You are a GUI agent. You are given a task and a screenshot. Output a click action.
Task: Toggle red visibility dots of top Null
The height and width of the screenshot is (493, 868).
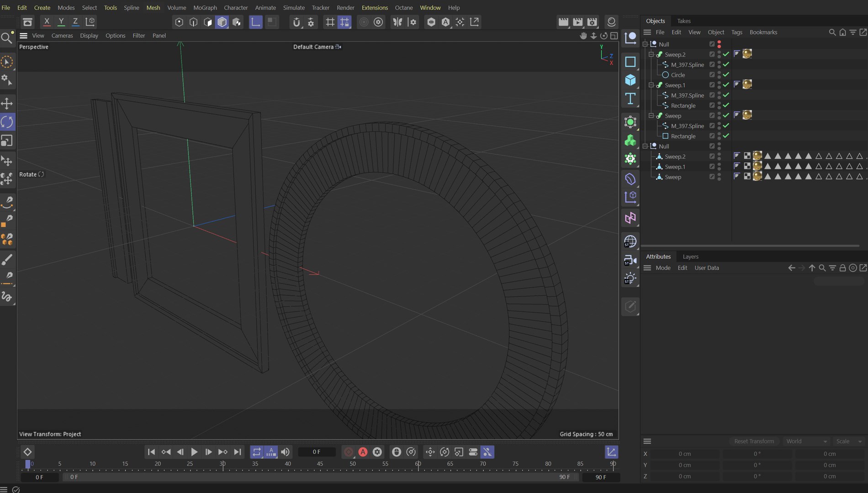point(719,44)
